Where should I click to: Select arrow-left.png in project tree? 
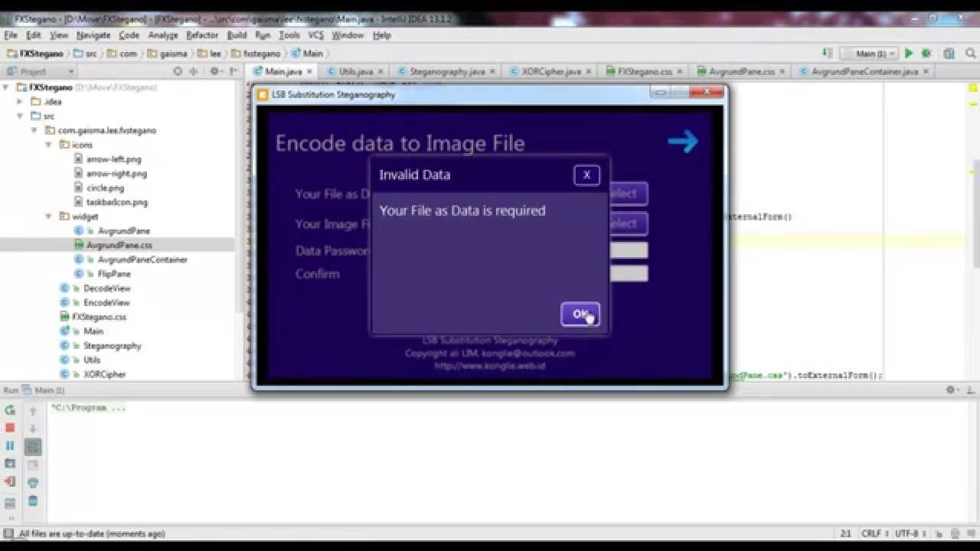pyautogui.click(x=113, y=159)
